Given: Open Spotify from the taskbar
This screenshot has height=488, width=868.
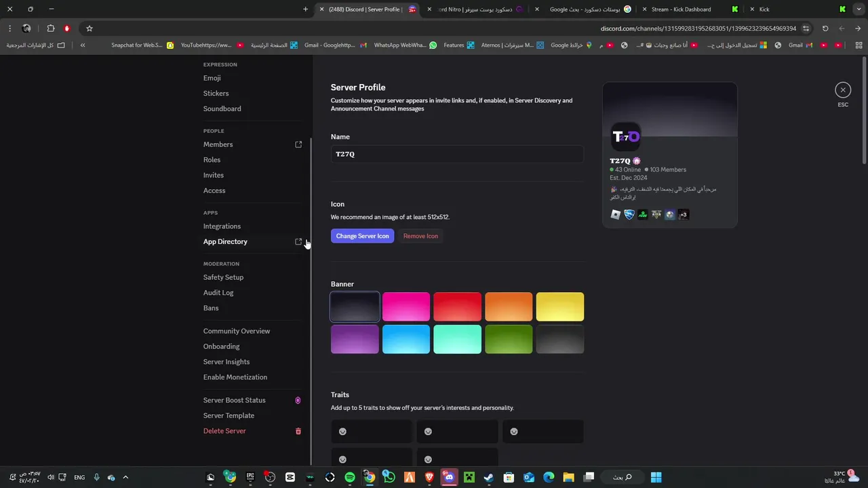Looking at the screenshot, I should tap(350, 477).
